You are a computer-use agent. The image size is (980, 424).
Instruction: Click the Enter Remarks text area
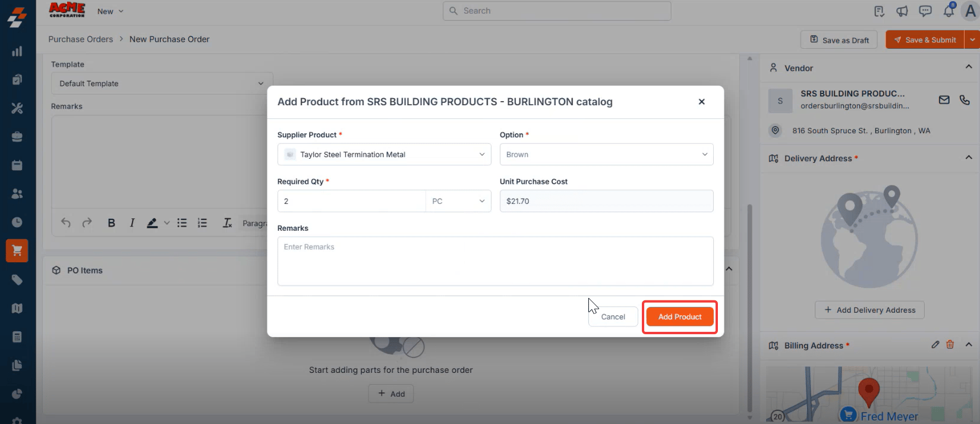(495, 261)
